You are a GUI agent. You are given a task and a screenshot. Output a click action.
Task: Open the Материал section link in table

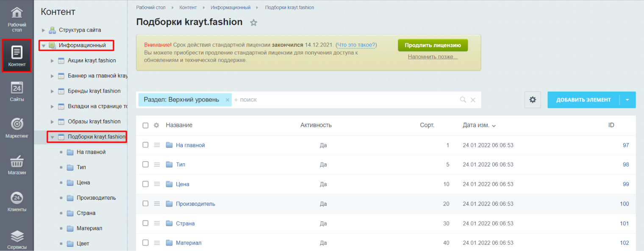[x=189, y=243]
